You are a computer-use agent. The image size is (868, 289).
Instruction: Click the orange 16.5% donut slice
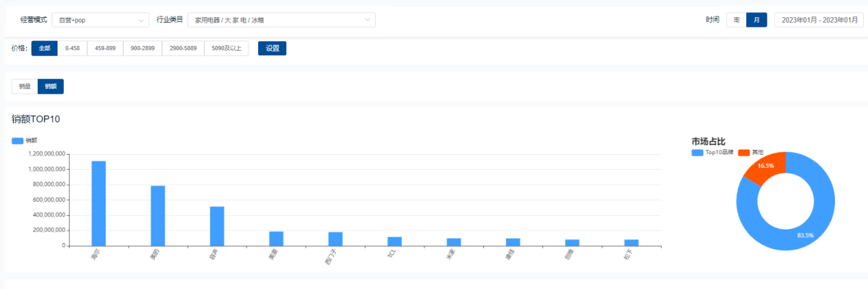(763, 166)
